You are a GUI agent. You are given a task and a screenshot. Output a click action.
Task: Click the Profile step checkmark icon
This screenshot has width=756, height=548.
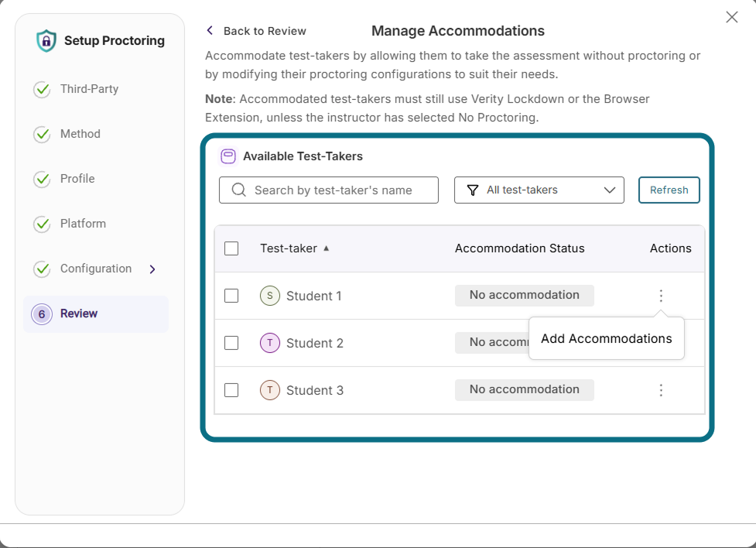42,179
